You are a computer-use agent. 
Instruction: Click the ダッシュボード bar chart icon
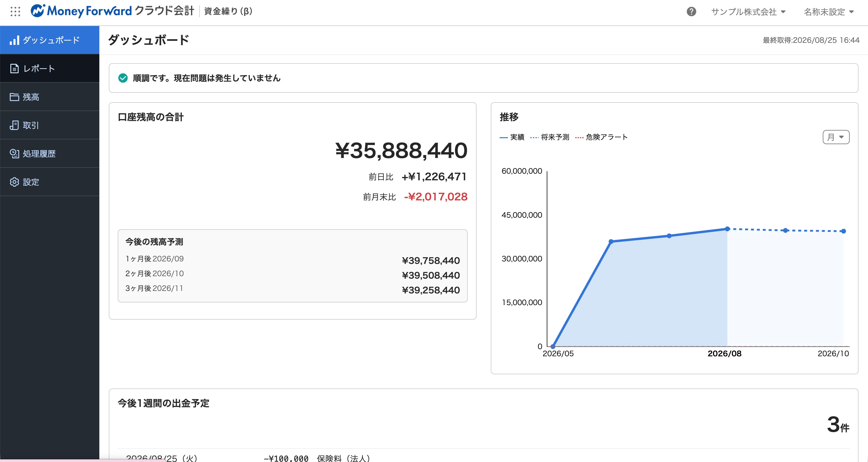click(x=14, y=40)
